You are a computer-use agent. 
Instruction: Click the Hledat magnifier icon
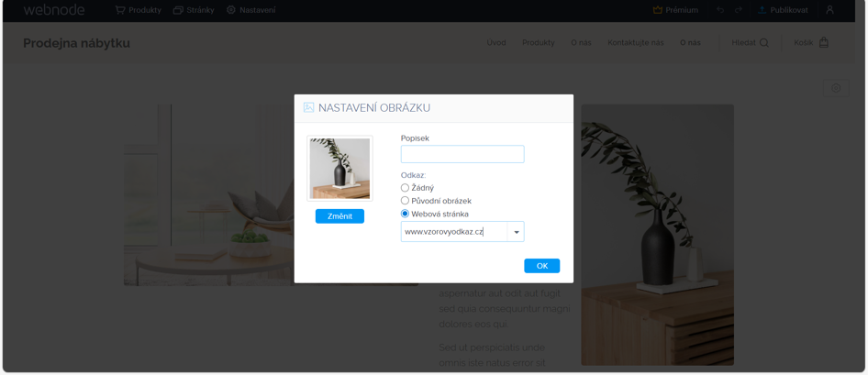click(764, 42)
